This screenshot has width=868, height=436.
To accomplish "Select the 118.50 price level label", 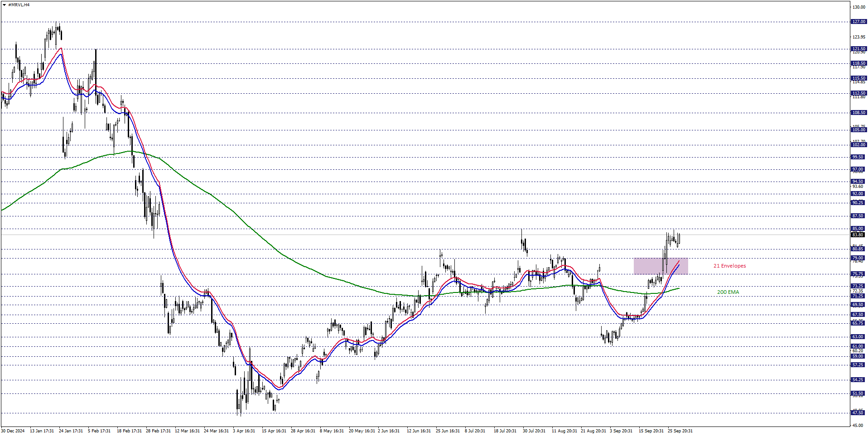I will coord(859,63).
